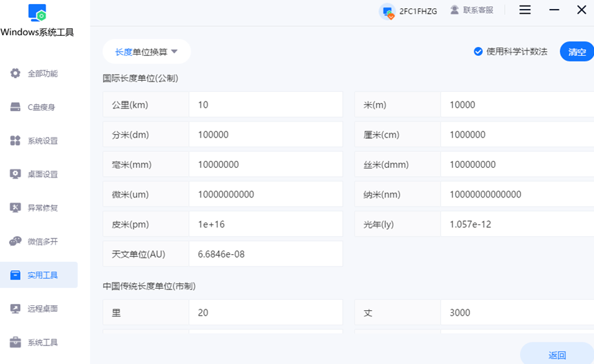Click the 纳米(nm) input field
Viewport: 594px width, 364px height.
coord(517,194)
